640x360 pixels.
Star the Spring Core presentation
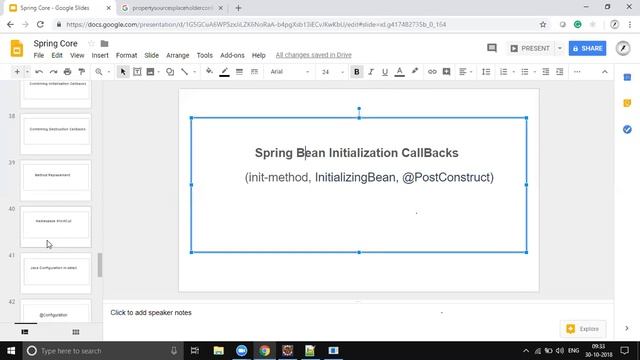click(x=91, y=43)
